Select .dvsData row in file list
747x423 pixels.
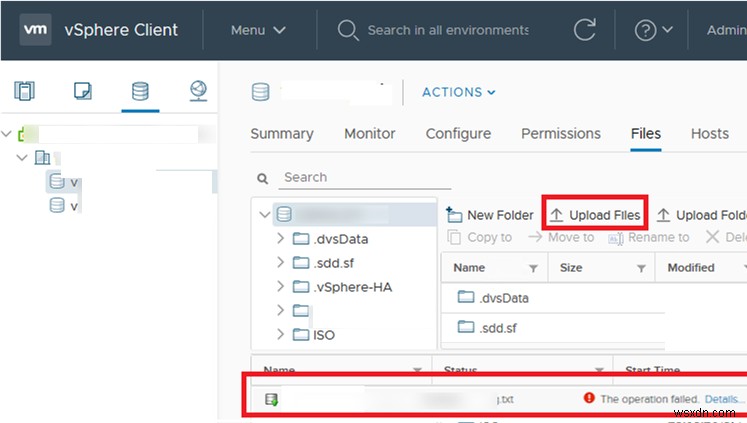coord(553,298)
